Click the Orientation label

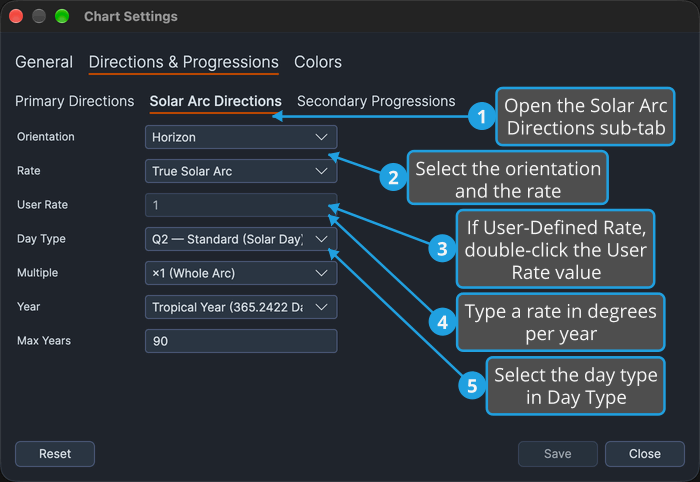[46, 137]
